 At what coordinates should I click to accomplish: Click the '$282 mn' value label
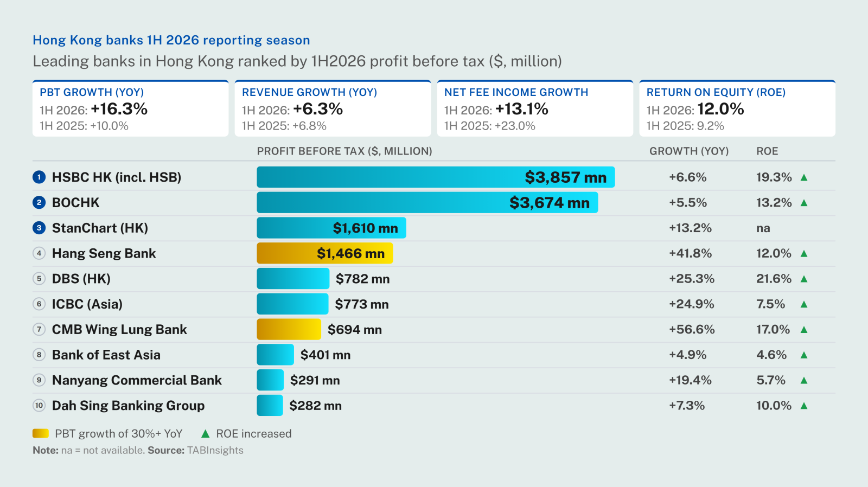click(x=315, y=406)
